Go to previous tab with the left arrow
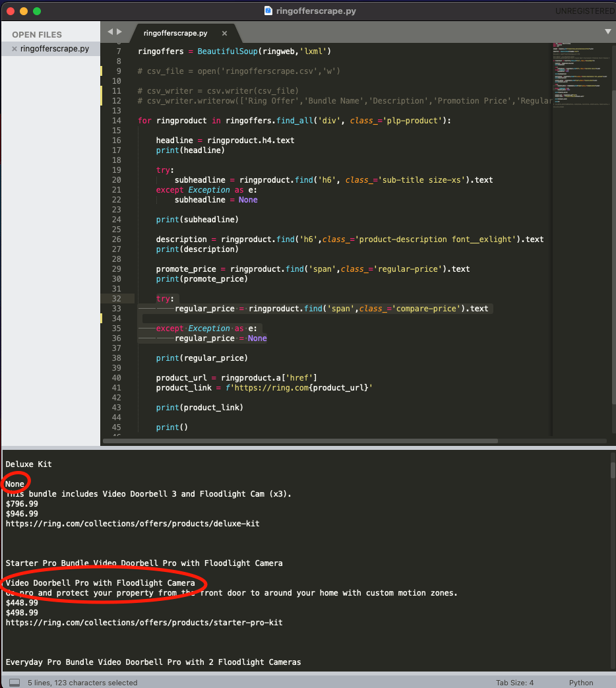616x688 pixels. click(x=110, y=32)
